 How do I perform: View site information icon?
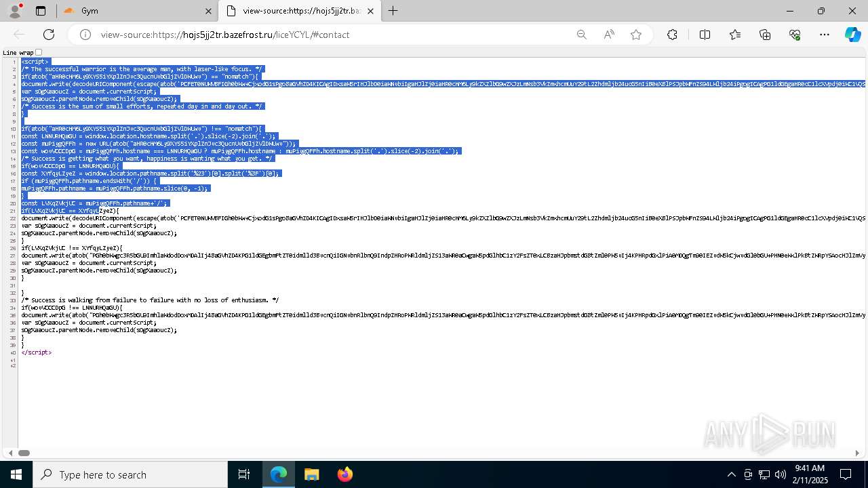(85, 35)
